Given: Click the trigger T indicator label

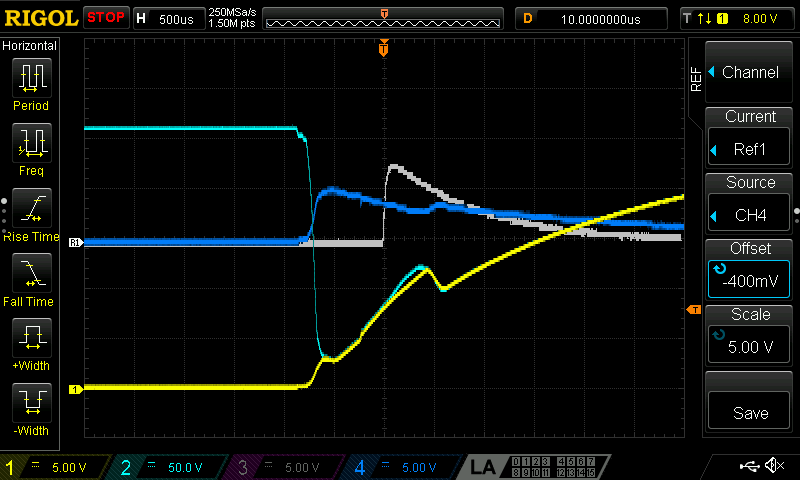Looking at the screenshot, I should 687,19.
